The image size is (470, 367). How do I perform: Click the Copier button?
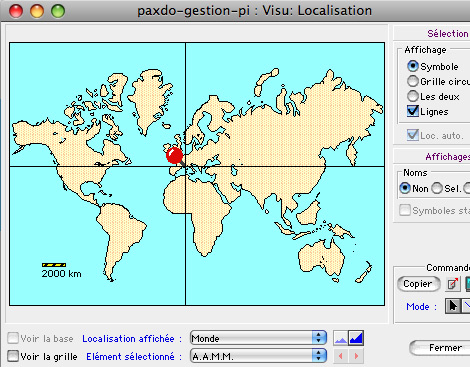coord(418,284)
